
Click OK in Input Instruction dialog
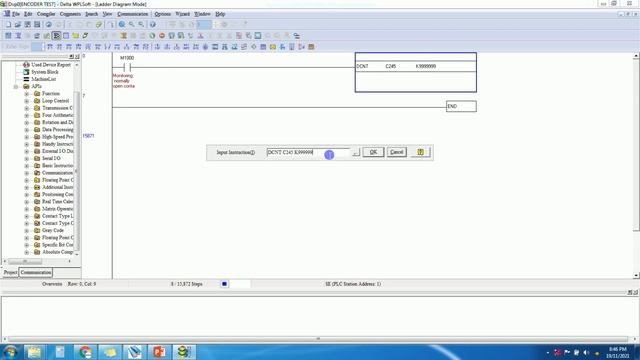[373, 152]
